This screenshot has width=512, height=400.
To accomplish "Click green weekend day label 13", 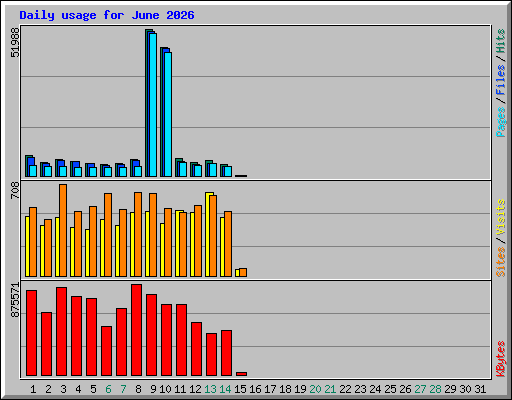I will tap(210, 389).
